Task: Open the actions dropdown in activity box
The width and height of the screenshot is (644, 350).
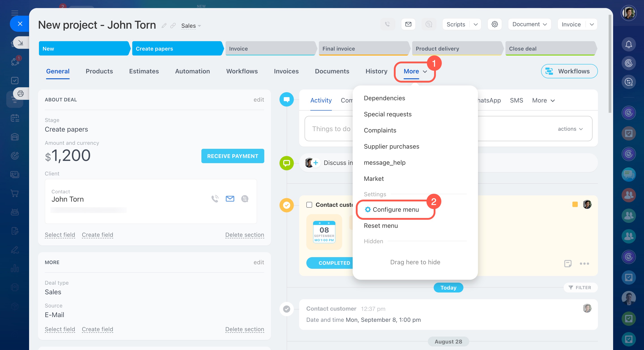Action: click(570, 129)
